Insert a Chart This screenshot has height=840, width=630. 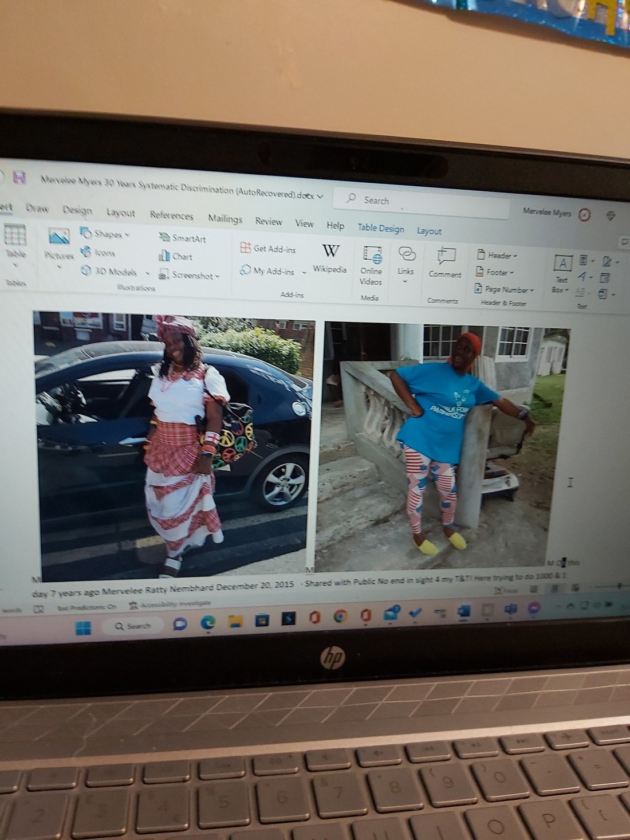coord(176,256)
